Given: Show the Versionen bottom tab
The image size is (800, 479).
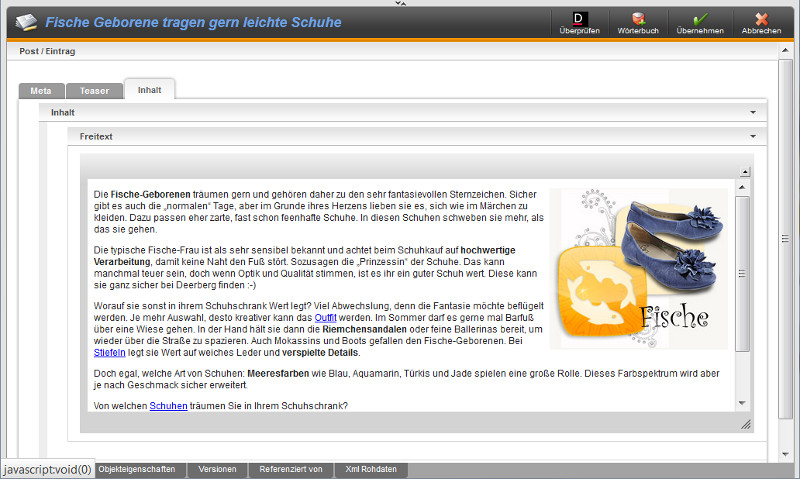Looking at the screenshot, I should 218,469.
